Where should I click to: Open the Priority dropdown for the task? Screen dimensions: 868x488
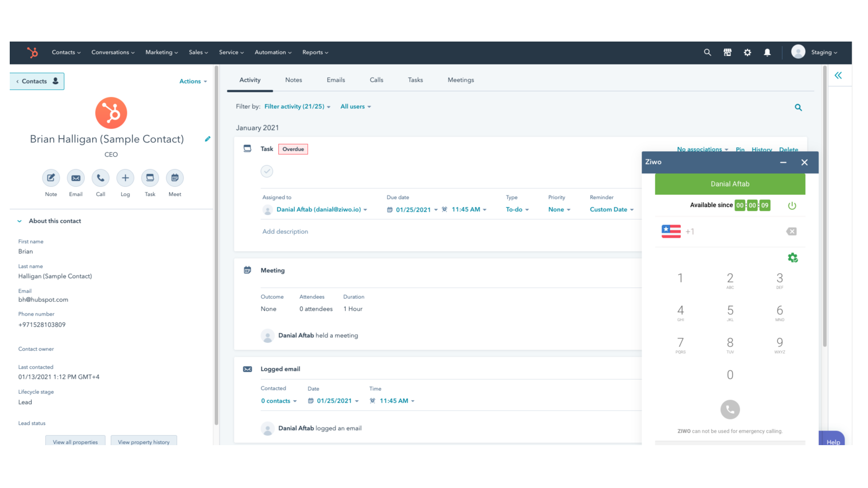click(x=558, y=209)
